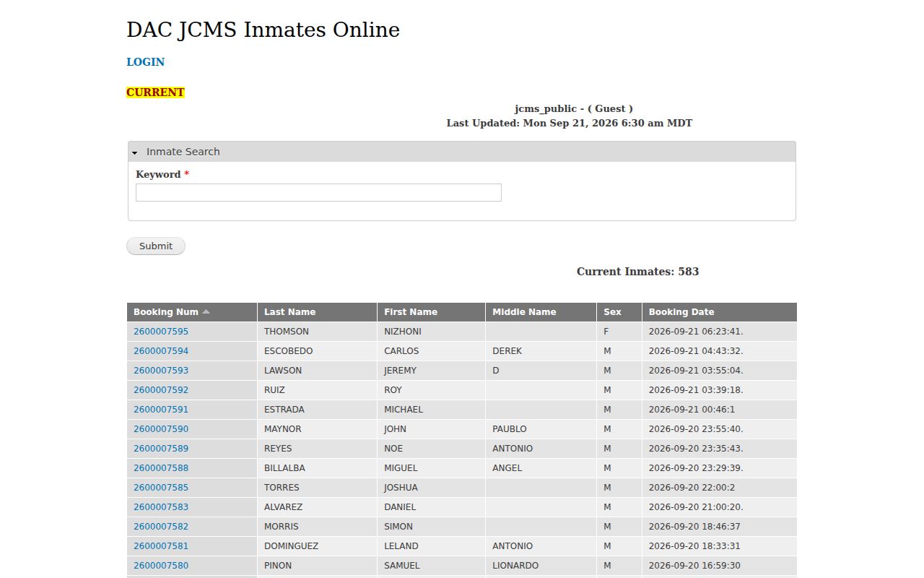Open booking number 2600007580
Screen dimensions: 924x578
coord(161,566)
